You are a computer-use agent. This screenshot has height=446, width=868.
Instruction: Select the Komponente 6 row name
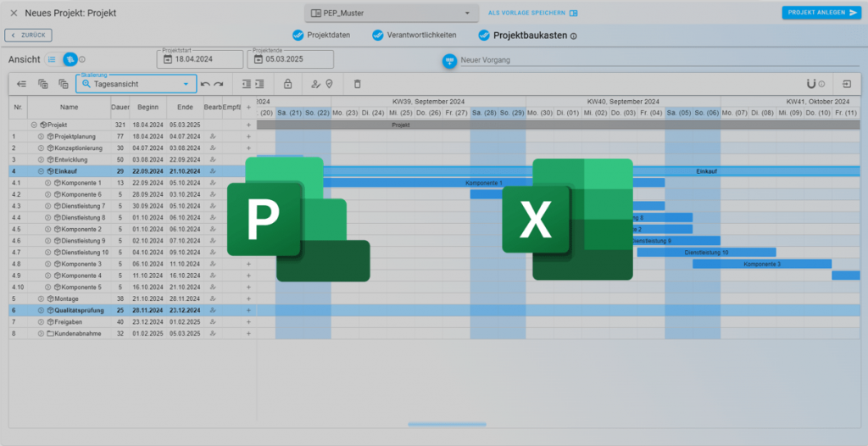point(81,194)
